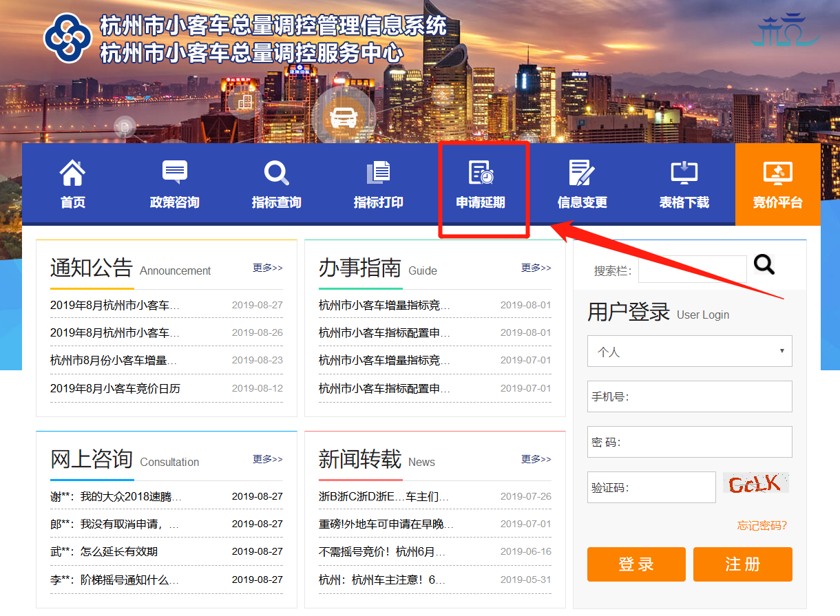Click the 政策咨询 speech bubble icon
840x616 pixels.
pyautogui.click(x=174, y=172)
